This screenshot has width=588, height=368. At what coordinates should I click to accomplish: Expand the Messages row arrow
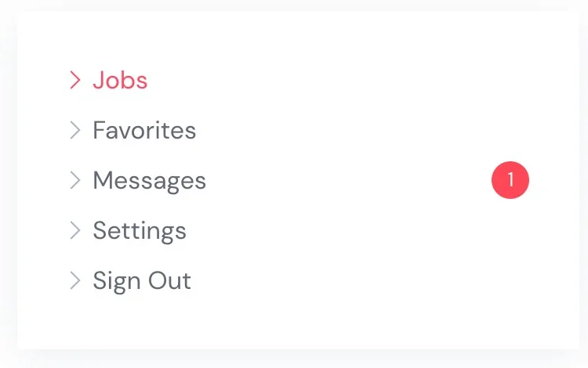pyautogui.click(x=75, y=180)
